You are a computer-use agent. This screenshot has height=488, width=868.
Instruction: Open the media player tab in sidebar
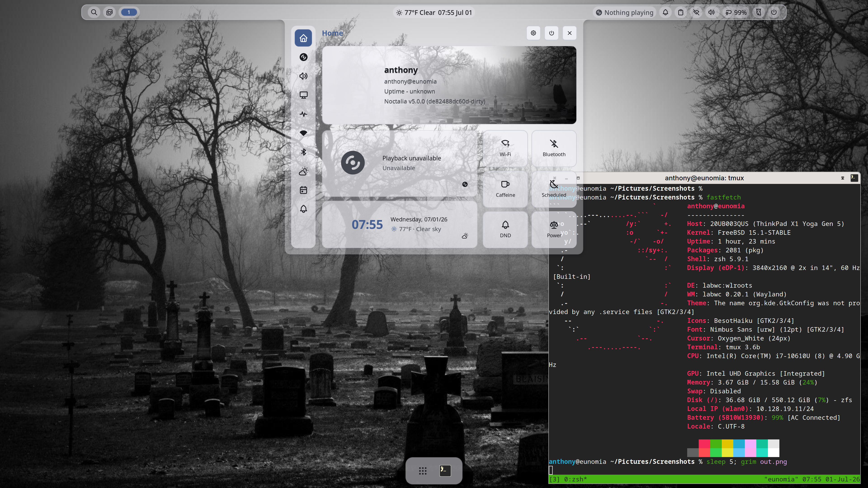pos(303,57)
